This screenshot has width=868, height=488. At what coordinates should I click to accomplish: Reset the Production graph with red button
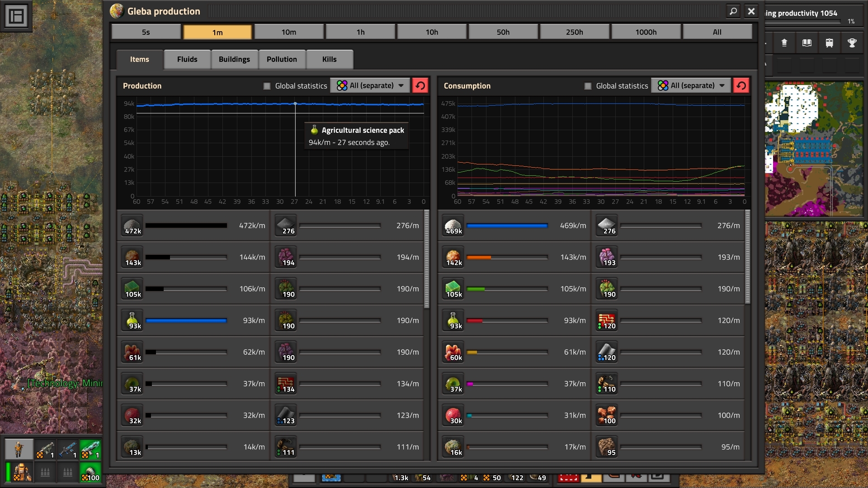click(x=420, y=85)
